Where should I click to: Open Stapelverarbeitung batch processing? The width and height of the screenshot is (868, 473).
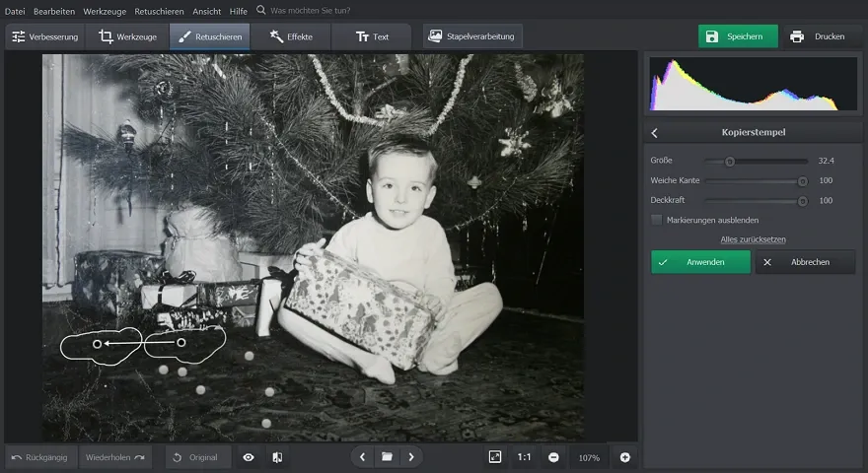pyautogui.click(x=472, y=36)
